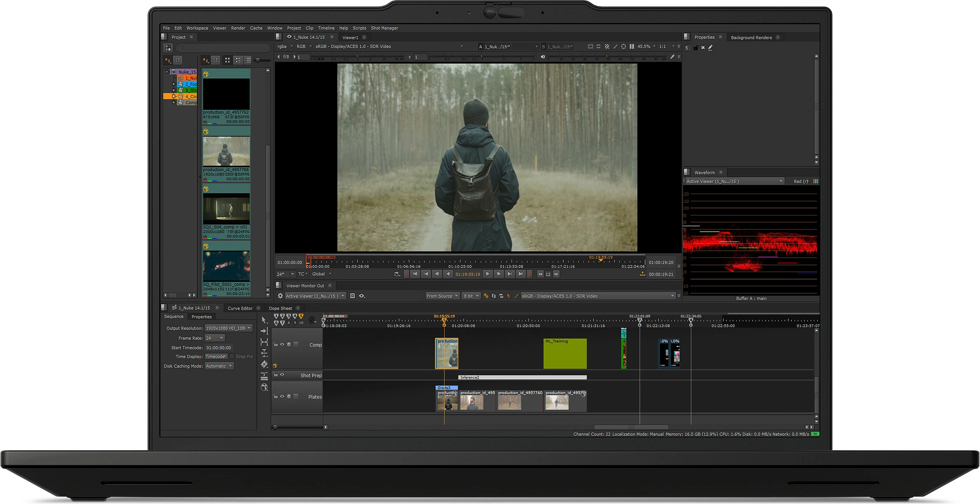980x504 pixels.
Task: Click the timeline zoom slider handle
Action: pos(275,427)
